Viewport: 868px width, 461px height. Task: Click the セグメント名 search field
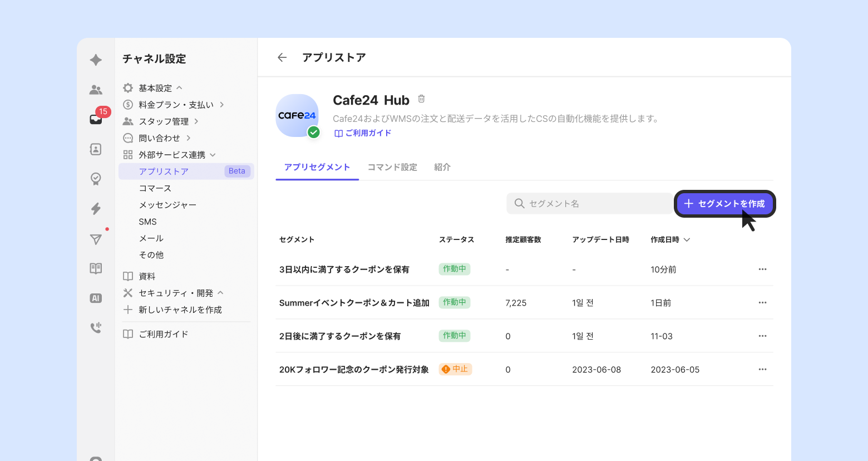(x=590, y=204)
